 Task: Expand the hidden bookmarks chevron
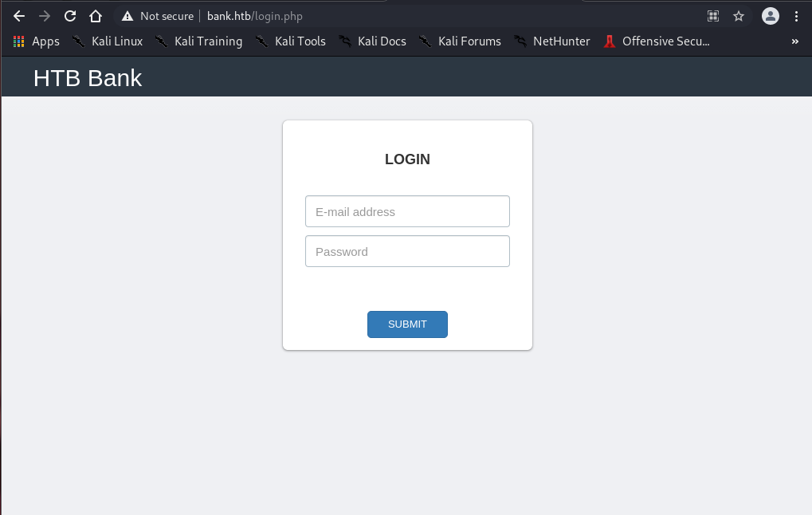click(x=794, y=41)
